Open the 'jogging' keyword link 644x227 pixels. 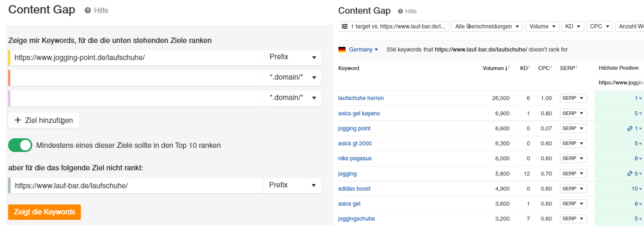[x=348, y=174]
